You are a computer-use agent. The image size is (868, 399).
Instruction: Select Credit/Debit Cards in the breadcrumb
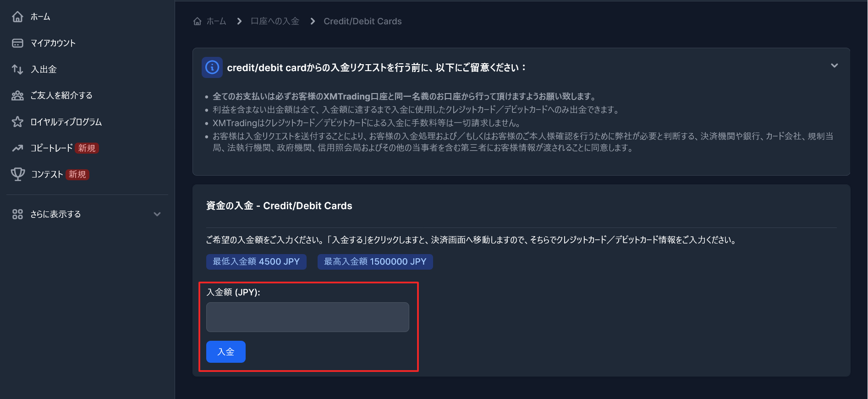(362, 21)
